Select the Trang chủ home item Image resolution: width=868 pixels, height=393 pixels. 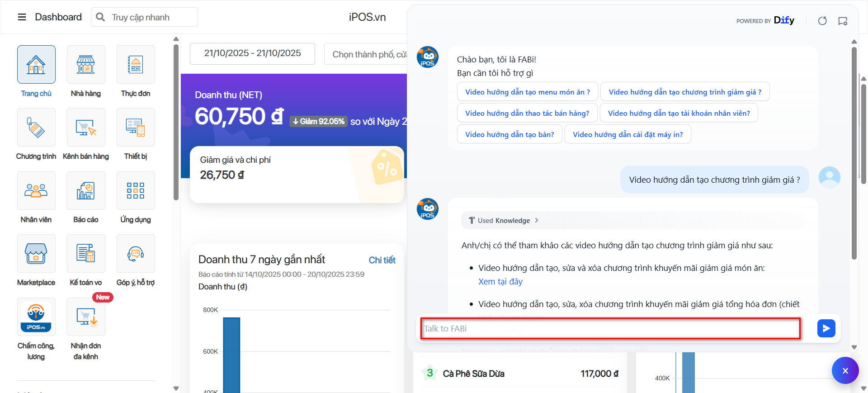click(36, 65)
